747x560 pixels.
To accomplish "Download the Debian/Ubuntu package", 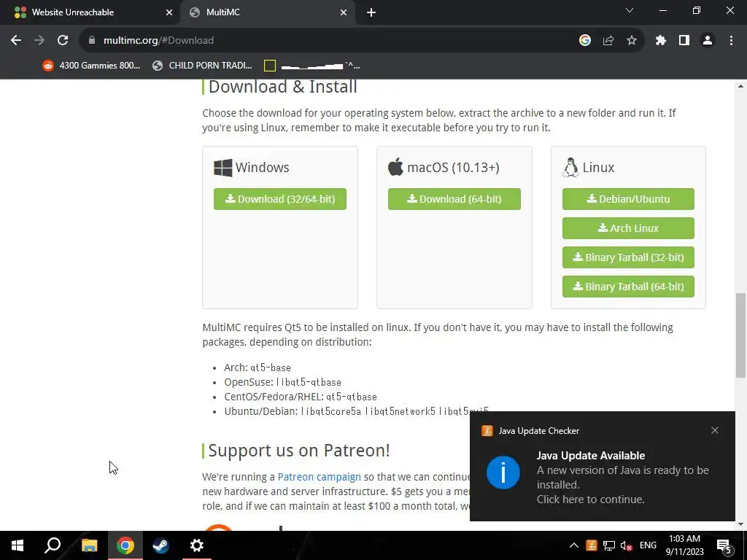I will [628, 199].
